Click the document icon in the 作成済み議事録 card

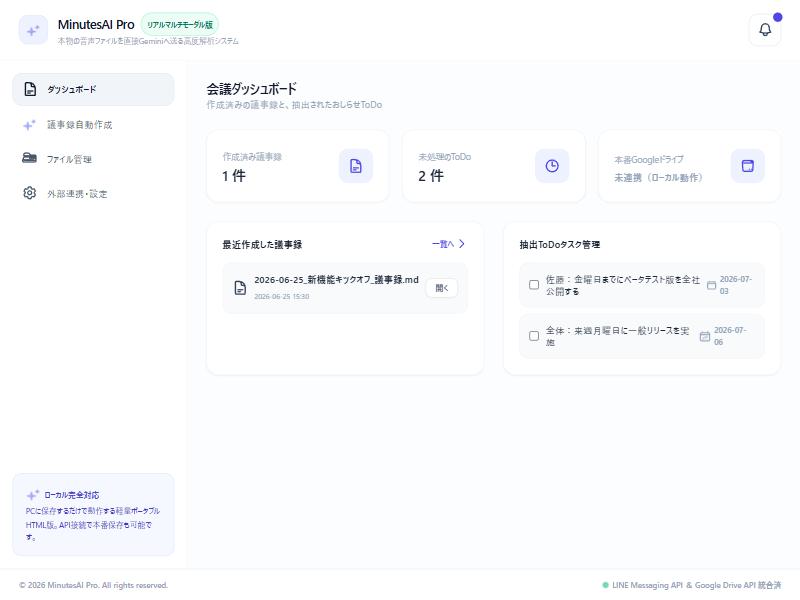(356, 166)
